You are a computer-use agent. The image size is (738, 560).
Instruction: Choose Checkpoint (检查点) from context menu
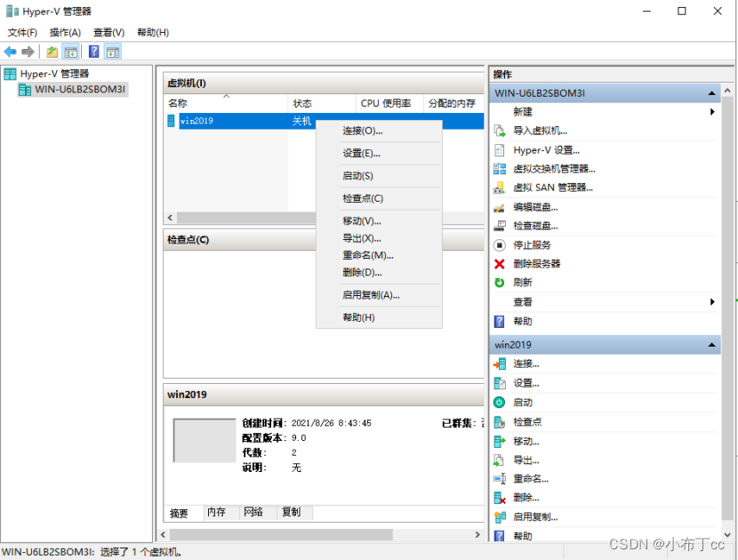coord(363,198)
